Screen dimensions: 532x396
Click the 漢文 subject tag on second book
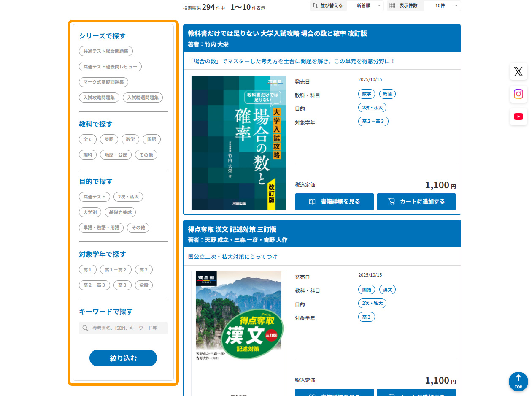(387, 290)
